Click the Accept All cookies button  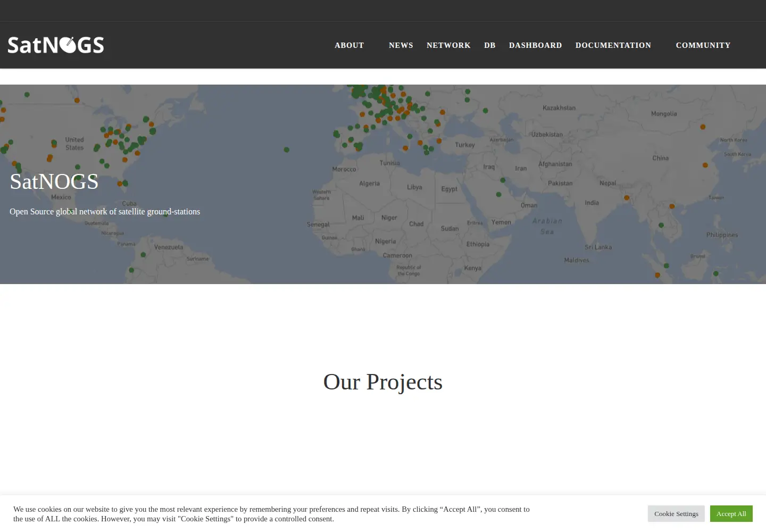pyautogui.click(x=731, y=513)
